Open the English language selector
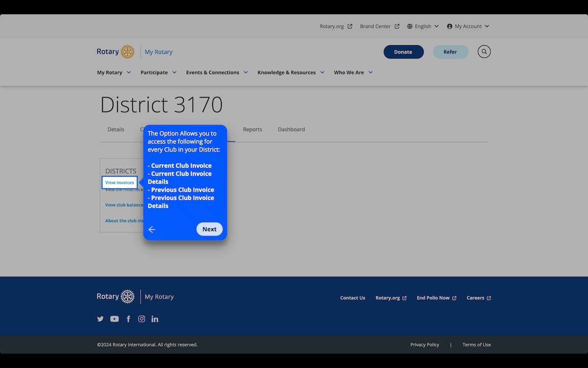The image size is (588, 368). coord(422,26)
